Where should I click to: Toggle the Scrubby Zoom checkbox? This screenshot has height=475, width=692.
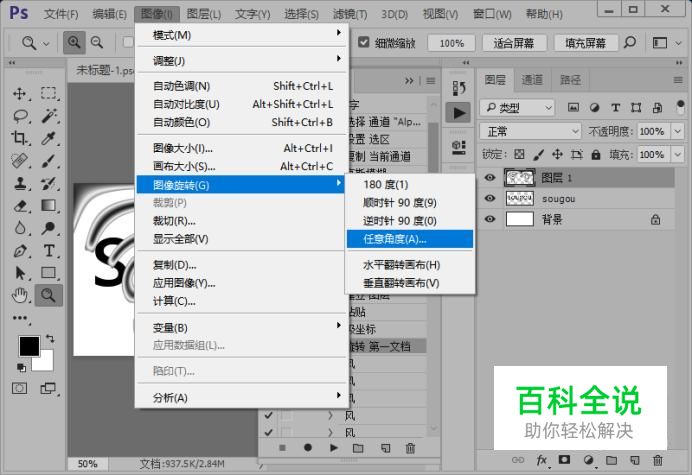click(x=363, y=42)
